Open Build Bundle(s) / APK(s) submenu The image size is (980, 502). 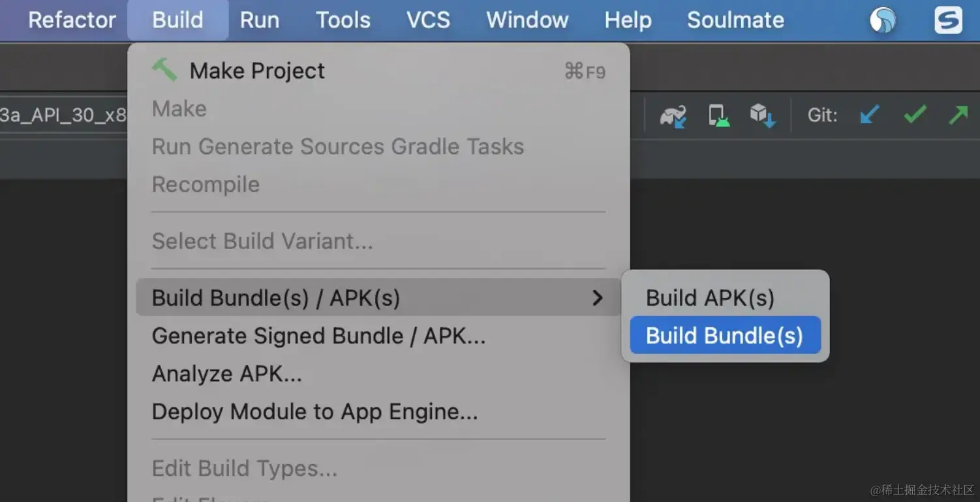pos(378,297)
